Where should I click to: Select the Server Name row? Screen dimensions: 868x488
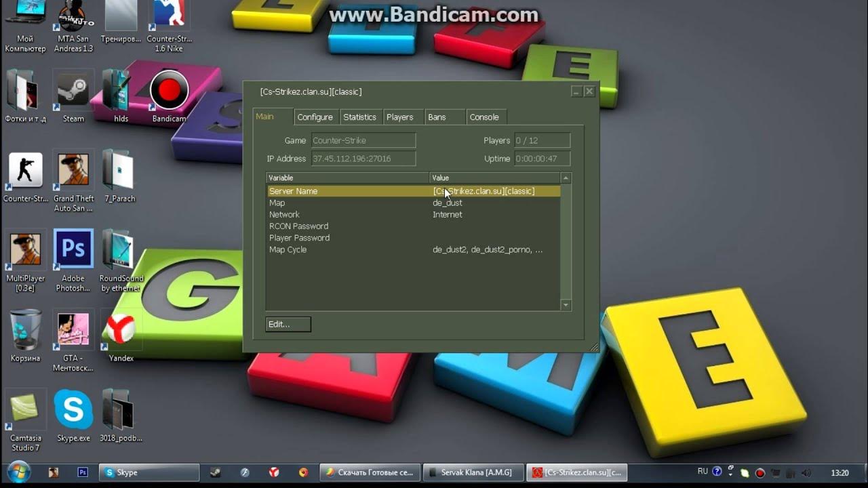[414, 191]
